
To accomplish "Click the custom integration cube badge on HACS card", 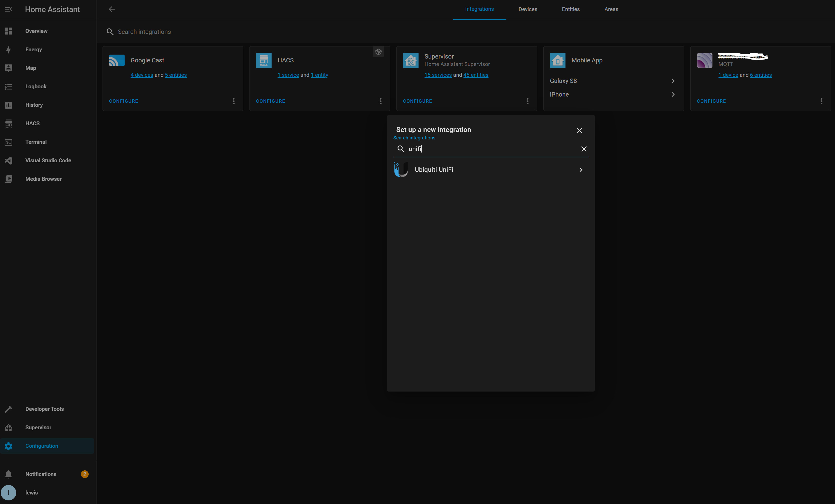I will click(378, 52).
